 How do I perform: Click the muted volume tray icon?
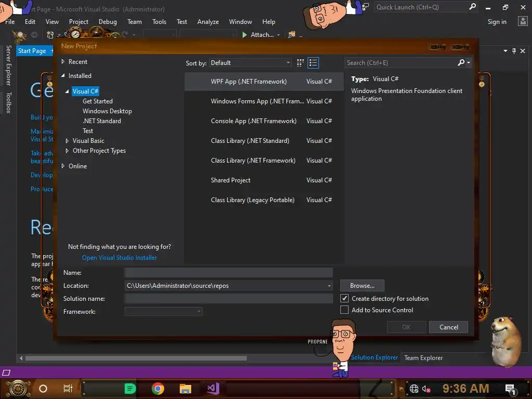(426, 389)
